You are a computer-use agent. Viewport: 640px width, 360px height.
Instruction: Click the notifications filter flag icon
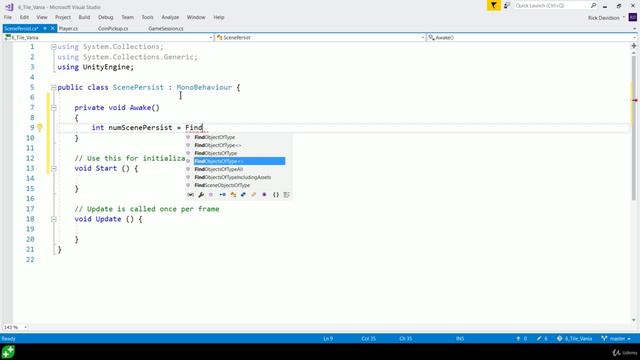click(493, 5)
